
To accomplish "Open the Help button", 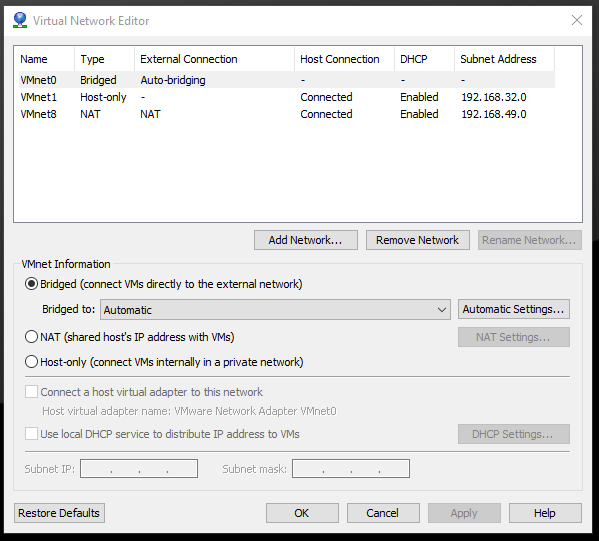I will click(545, 513).
